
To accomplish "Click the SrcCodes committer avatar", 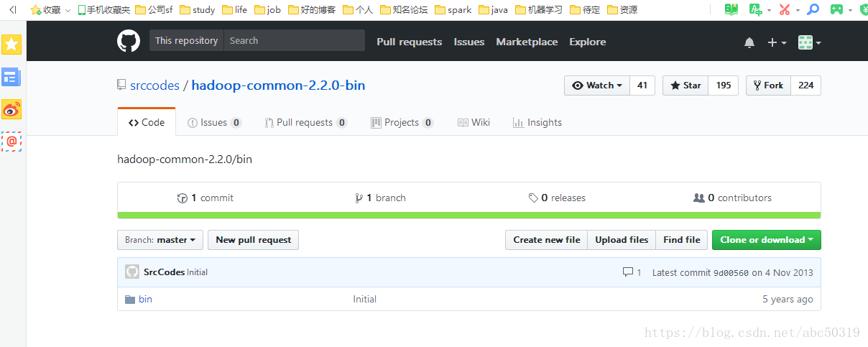I will pos(132,272).
